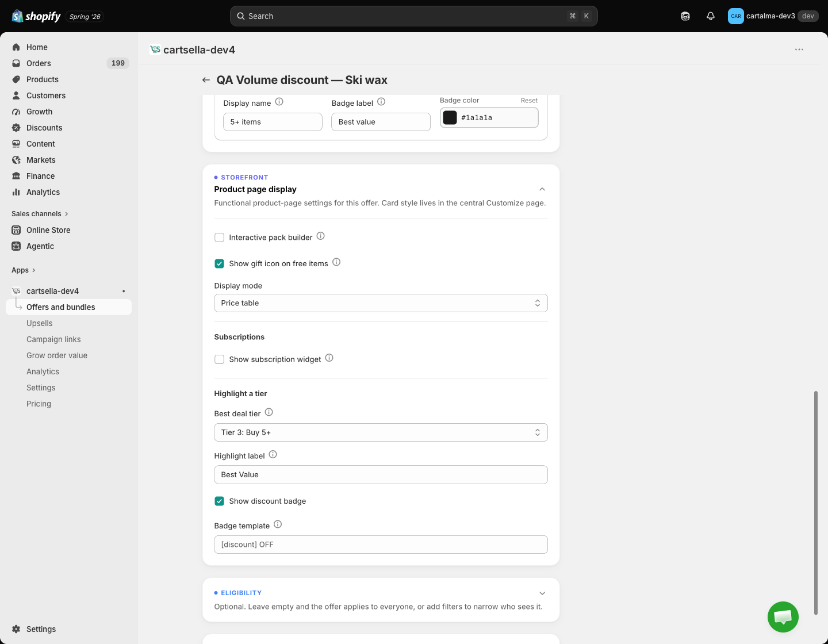
Task: Click the Products tag icon
Action: tap(16, 79)
